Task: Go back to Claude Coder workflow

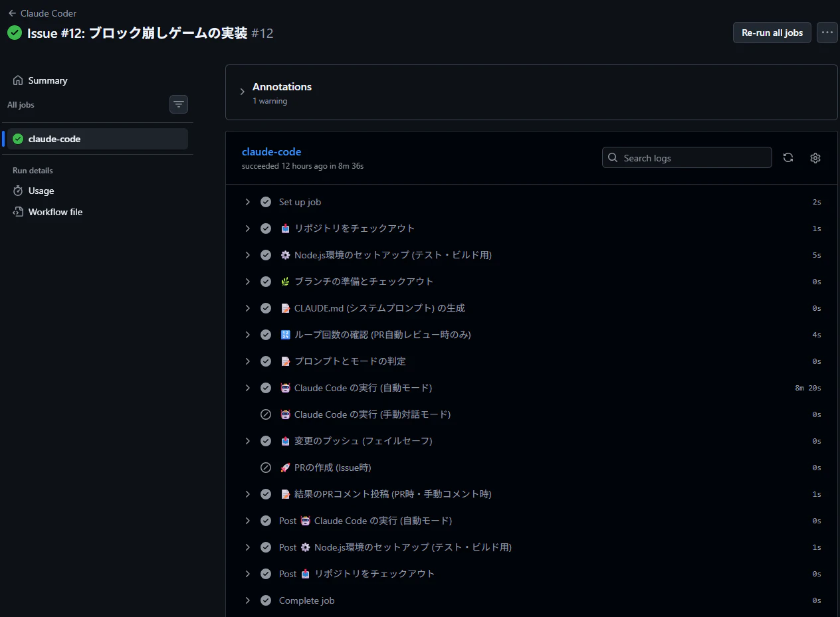Action: click(43, 13)
